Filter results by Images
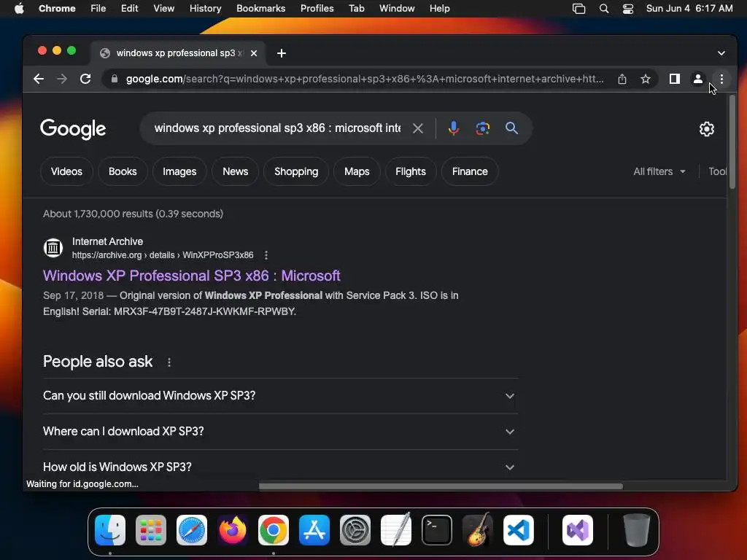 point(179,171)
